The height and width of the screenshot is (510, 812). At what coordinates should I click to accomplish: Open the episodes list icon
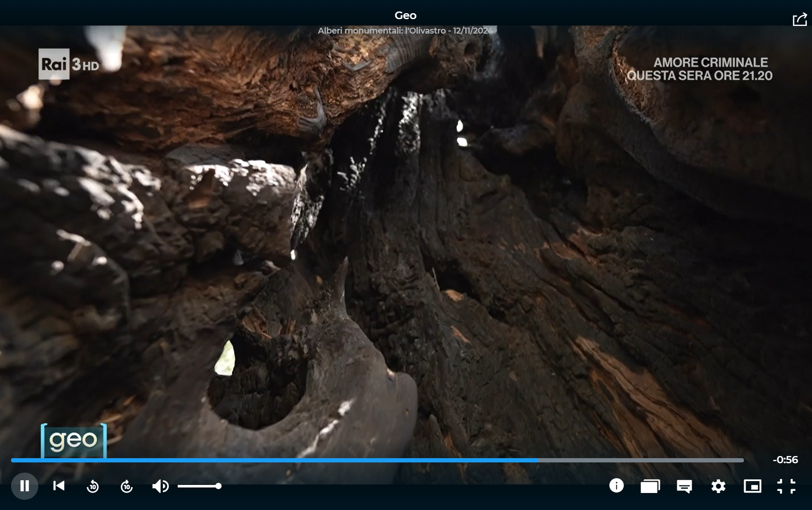coord(650,486)
